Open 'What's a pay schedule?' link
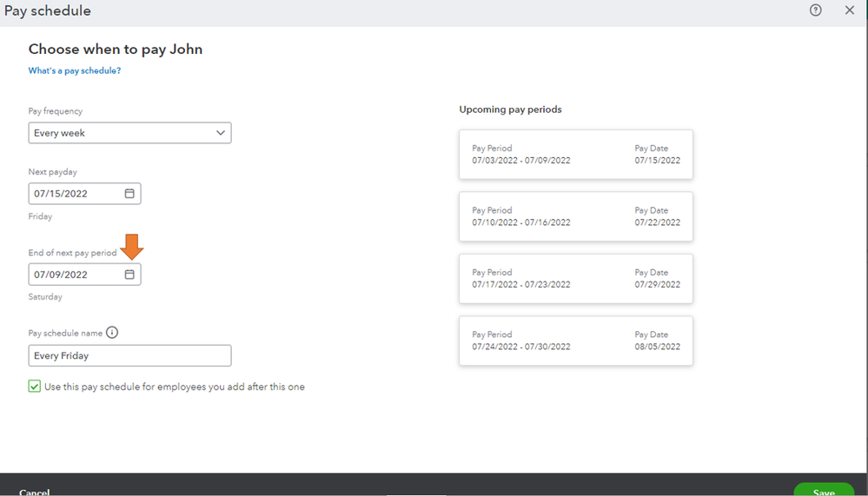 click(75, 71)
